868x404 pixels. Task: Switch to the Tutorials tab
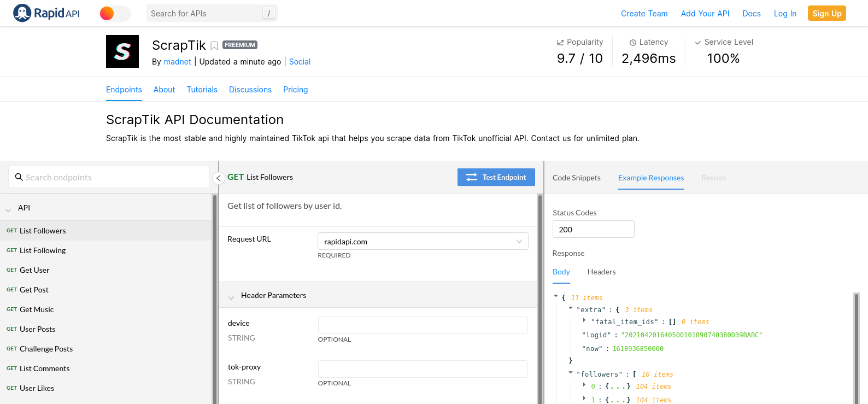(x=202, y=90)
